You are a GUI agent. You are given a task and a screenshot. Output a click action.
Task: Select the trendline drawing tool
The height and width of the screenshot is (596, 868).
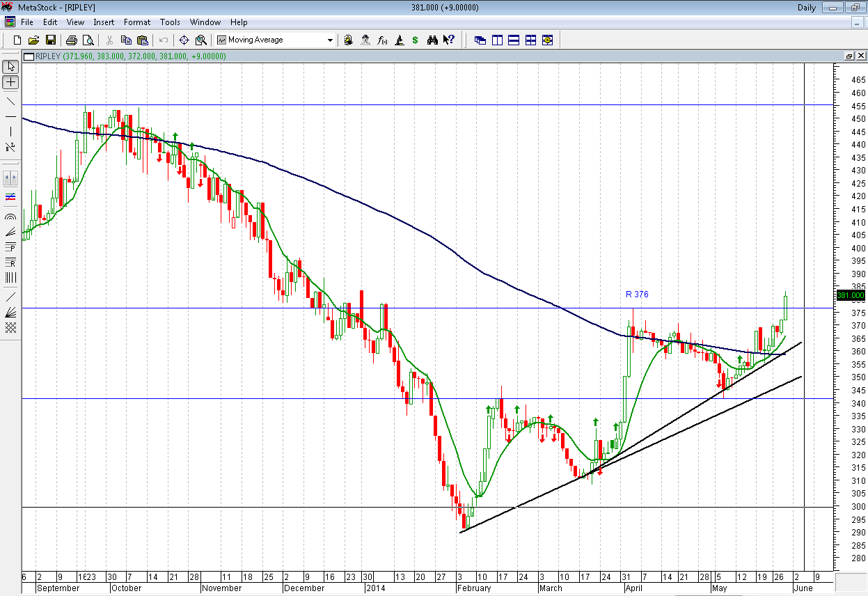tap(10, 101)
